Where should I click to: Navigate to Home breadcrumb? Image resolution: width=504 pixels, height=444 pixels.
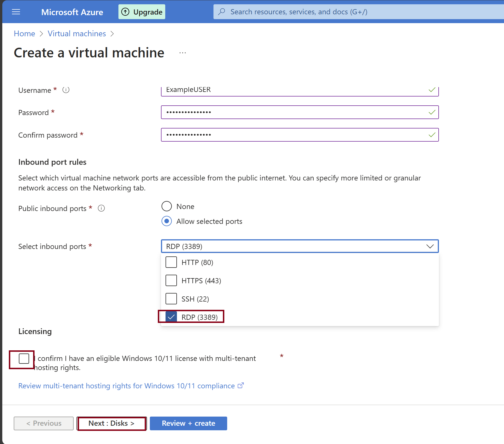click(x=25, y=34)
